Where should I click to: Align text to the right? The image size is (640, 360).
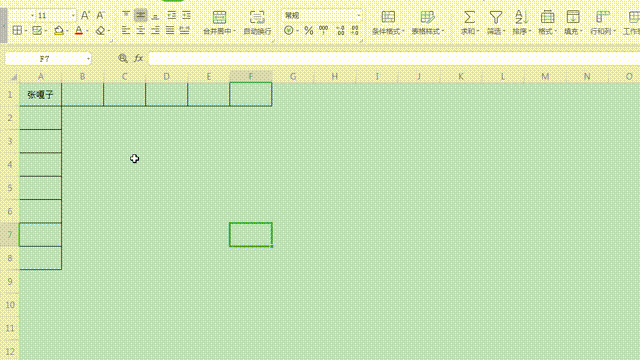coord(155,30)
